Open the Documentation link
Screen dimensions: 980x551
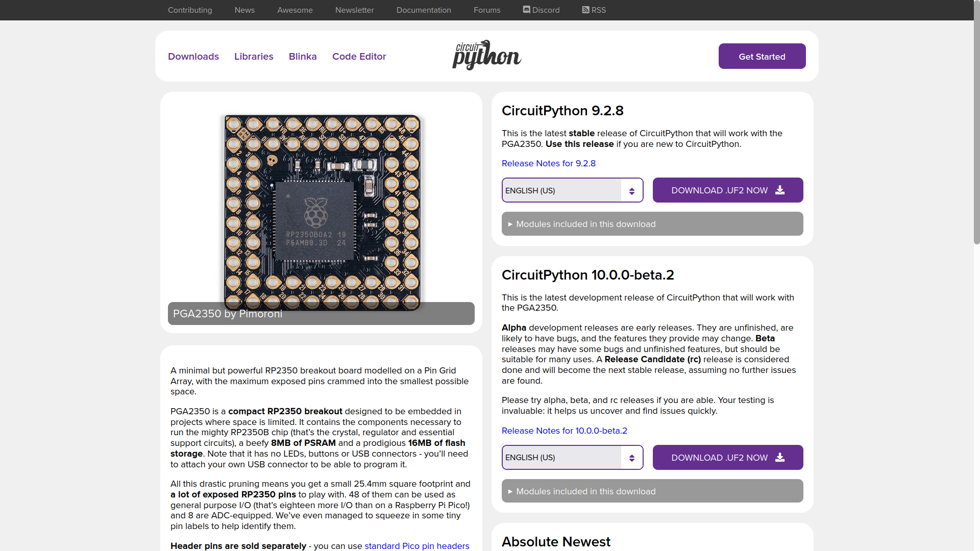click(x=424, y=10)
